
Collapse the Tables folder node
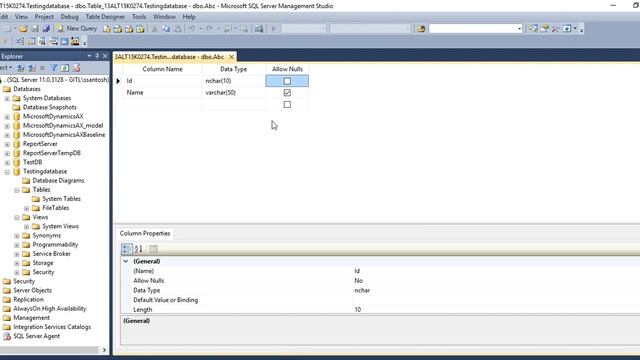click(17, 190)
